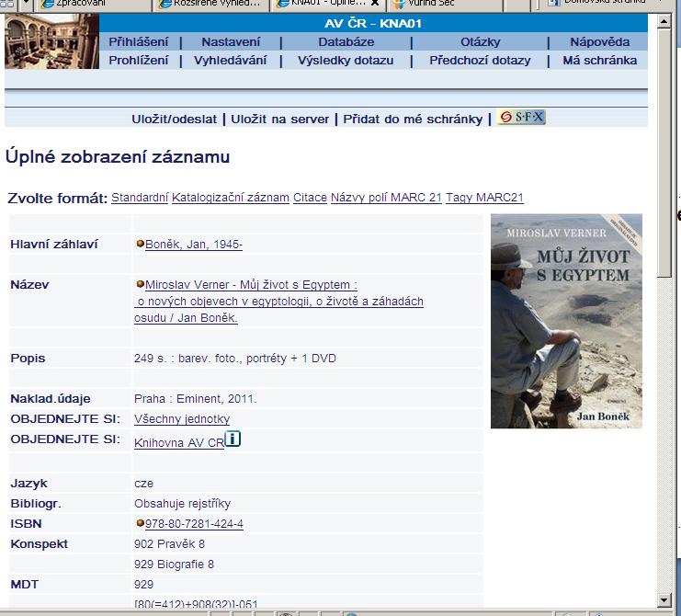
Task: Click the AV ČR - KNA01 header title
Action: pyautogui.click(x=373, y=23)
